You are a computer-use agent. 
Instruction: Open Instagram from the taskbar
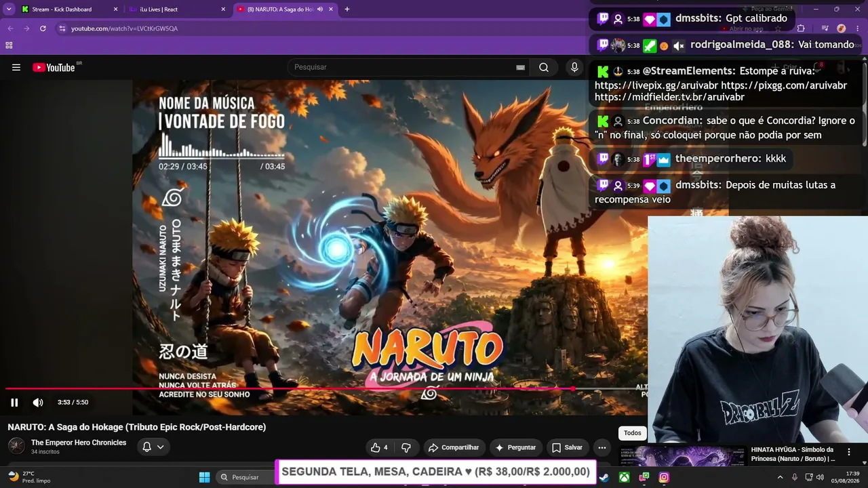click(664, 477)
